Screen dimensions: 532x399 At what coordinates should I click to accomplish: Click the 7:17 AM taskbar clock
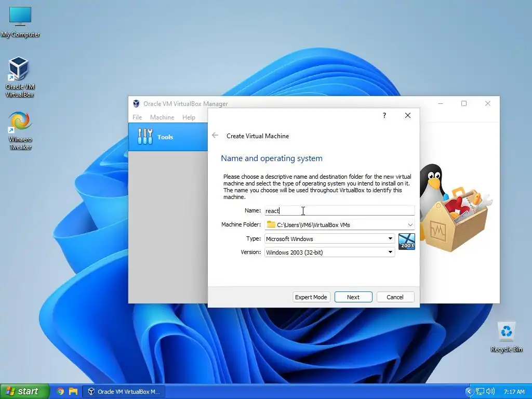514,392
